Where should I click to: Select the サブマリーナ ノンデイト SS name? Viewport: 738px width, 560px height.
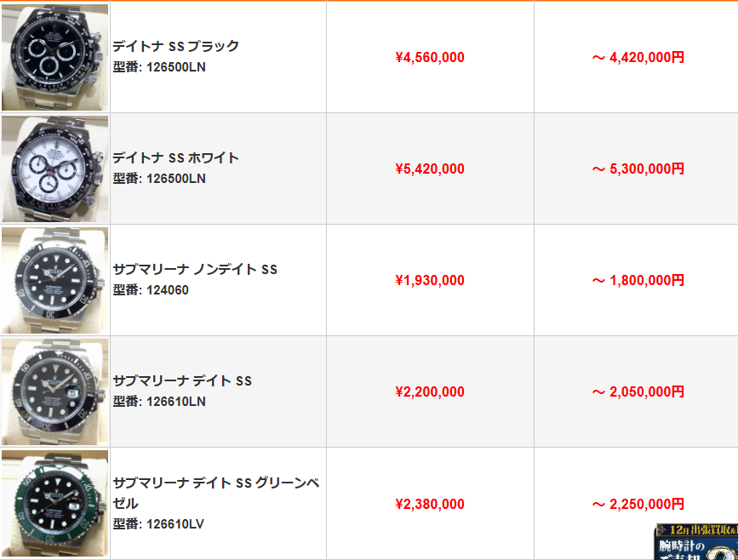(x=196, y=269)
